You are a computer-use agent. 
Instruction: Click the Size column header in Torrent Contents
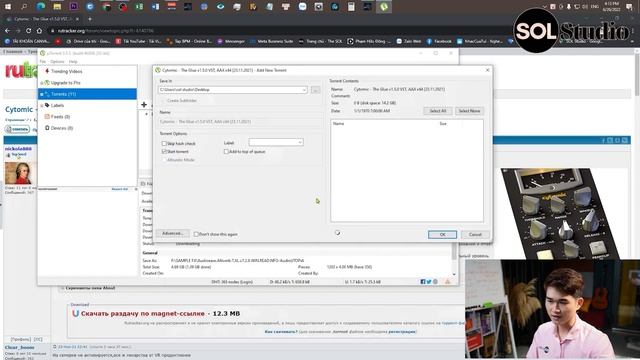443,124
